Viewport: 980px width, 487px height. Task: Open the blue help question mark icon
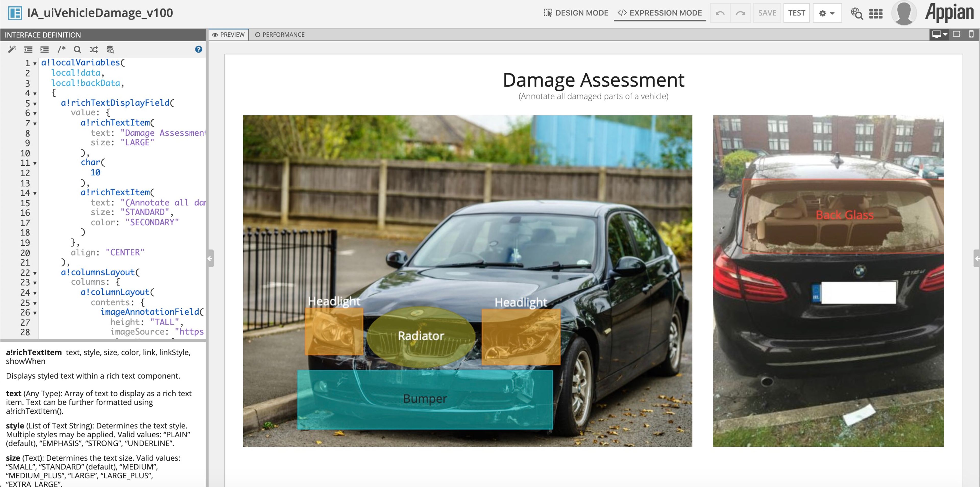(x=199, y=49)
